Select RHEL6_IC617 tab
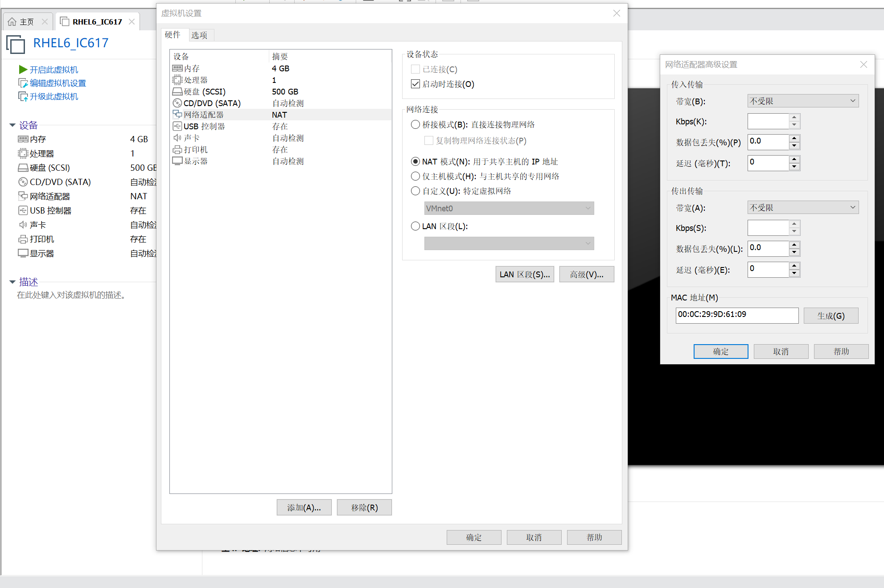Viewport: 884px width, 588px height. [97, 21]
